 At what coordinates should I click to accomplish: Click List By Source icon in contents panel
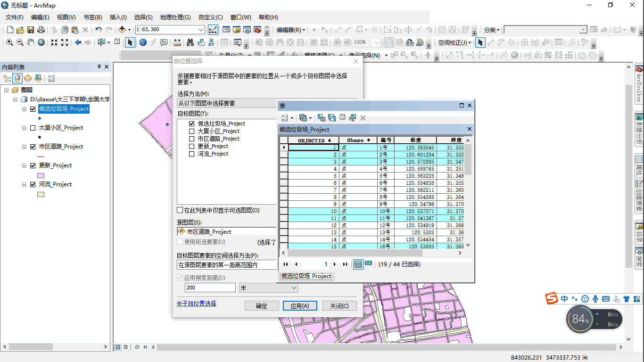click(x=17, y=78)
